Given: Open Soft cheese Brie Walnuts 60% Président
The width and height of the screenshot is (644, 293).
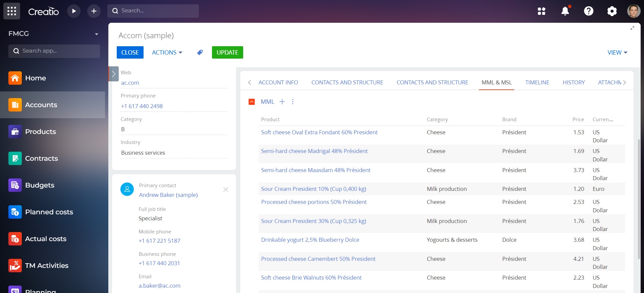Looking at the screenshot, I should click(x=311, y=278).
